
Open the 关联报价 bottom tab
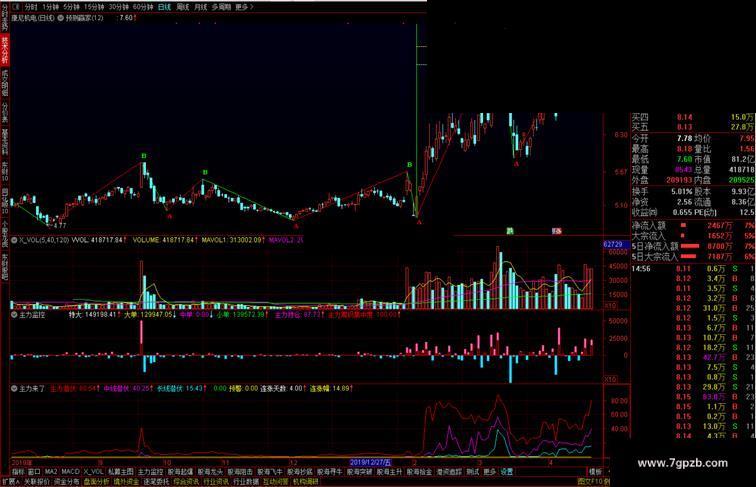[37, 482]
